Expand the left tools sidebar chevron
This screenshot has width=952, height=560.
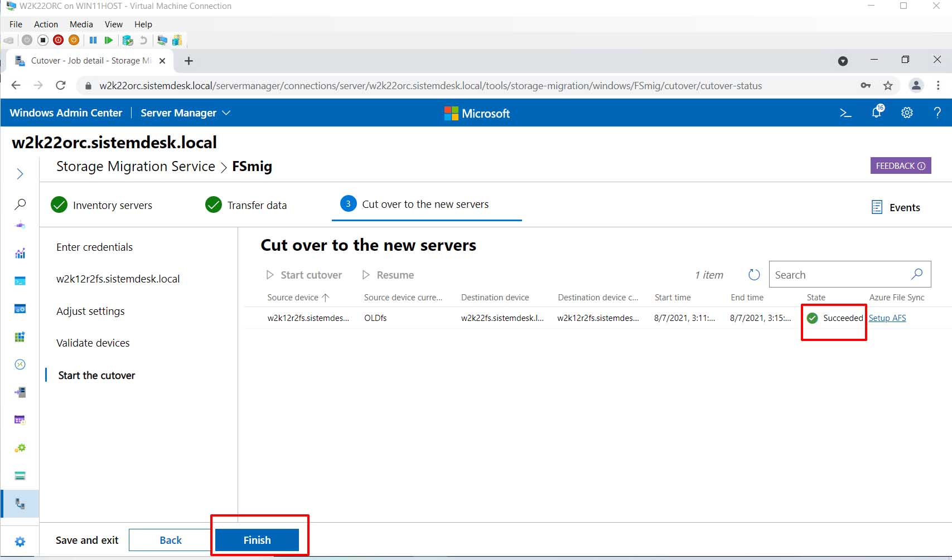(x=20, y=174)
